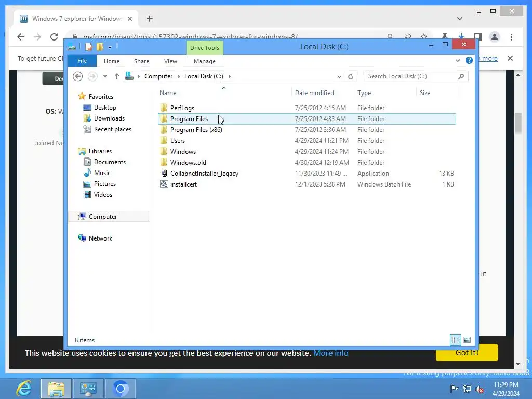Open the File ribbon menu
Image resolution: width=532 pixels, height=399 pixels.
tap(82, 61)
